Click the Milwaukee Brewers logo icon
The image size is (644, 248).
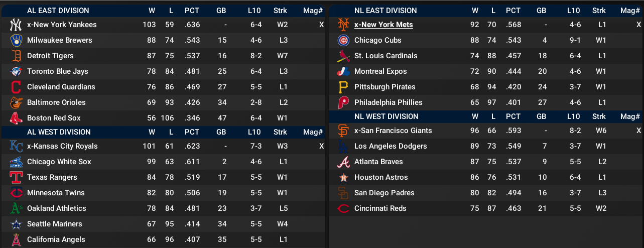pos(16,40)
